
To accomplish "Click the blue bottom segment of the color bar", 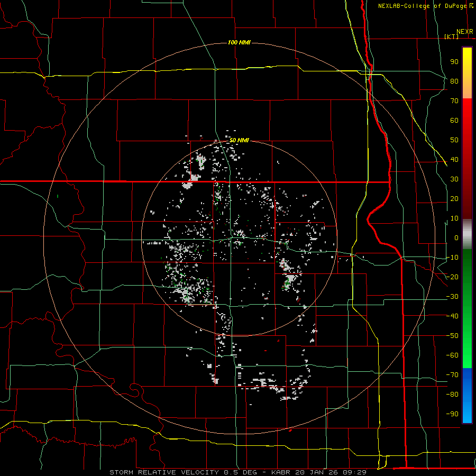I will (467, 396).
